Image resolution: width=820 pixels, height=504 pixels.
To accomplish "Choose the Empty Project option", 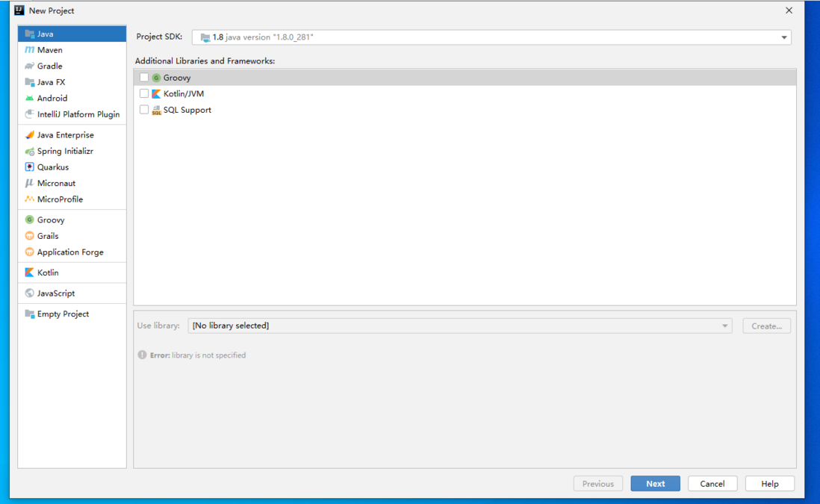I will coord(72,314).
